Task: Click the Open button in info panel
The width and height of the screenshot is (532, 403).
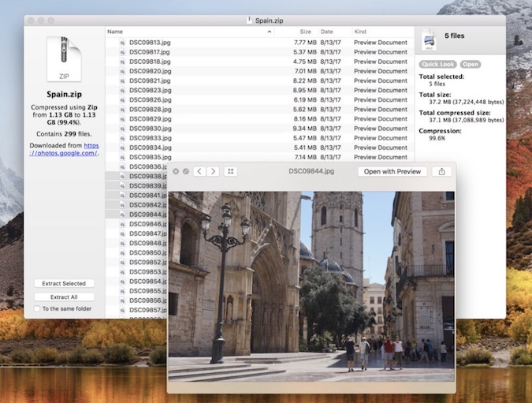Action: [471, 64]
